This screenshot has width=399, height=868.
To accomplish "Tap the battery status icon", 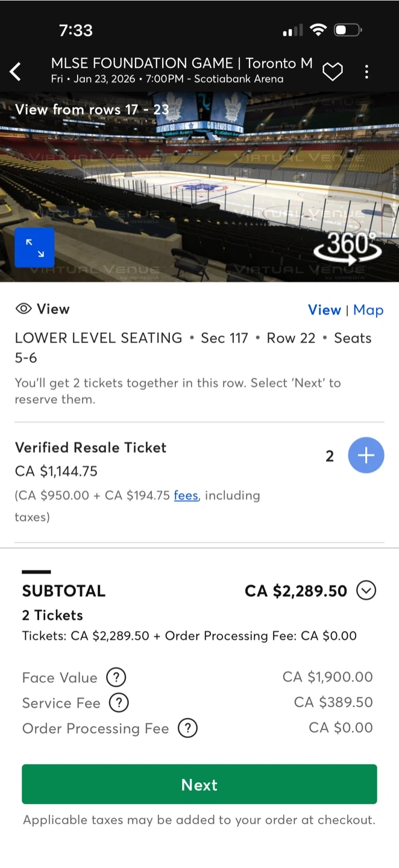I will [x=347, y=30].
